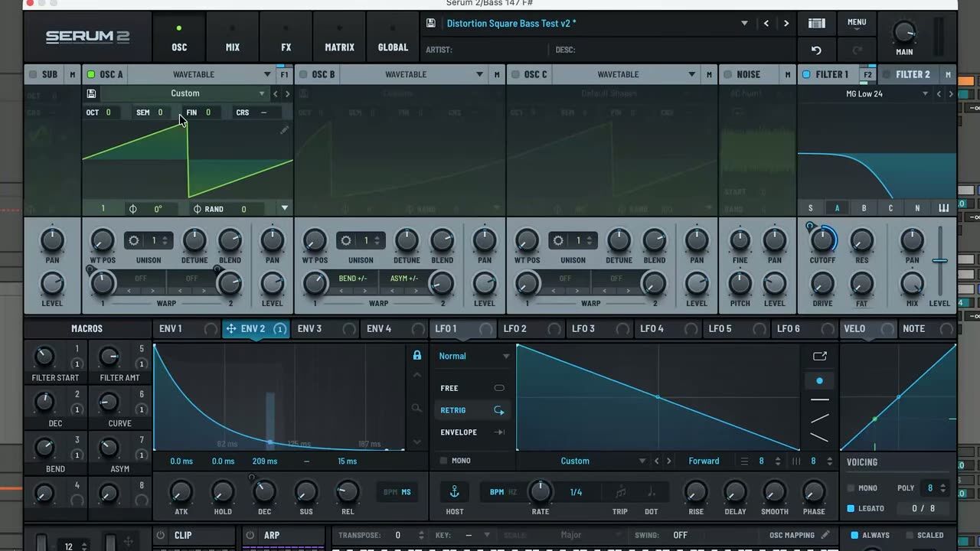Select the previous OSC A wavetable

click(276, 94)
